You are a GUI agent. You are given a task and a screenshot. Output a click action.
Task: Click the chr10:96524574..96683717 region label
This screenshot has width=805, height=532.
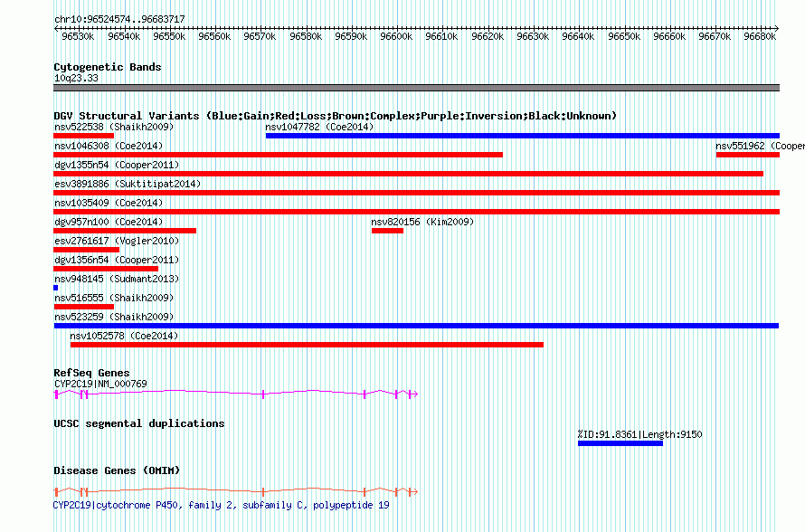(119, 20)
